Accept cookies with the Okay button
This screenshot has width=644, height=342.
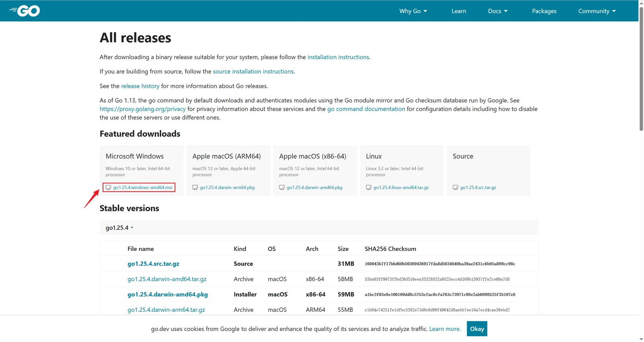point(477,329)
